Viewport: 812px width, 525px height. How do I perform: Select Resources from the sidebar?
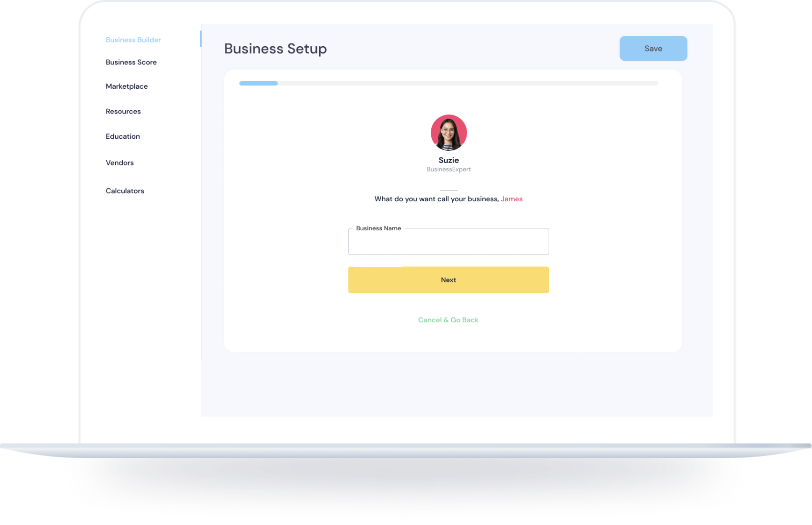123,112
